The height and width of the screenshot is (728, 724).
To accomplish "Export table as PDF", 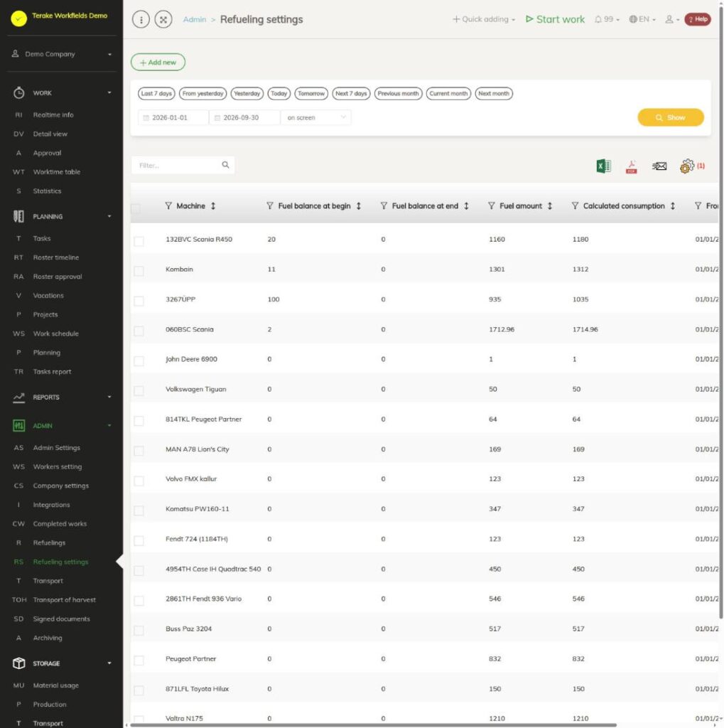I will coord(631,166).
